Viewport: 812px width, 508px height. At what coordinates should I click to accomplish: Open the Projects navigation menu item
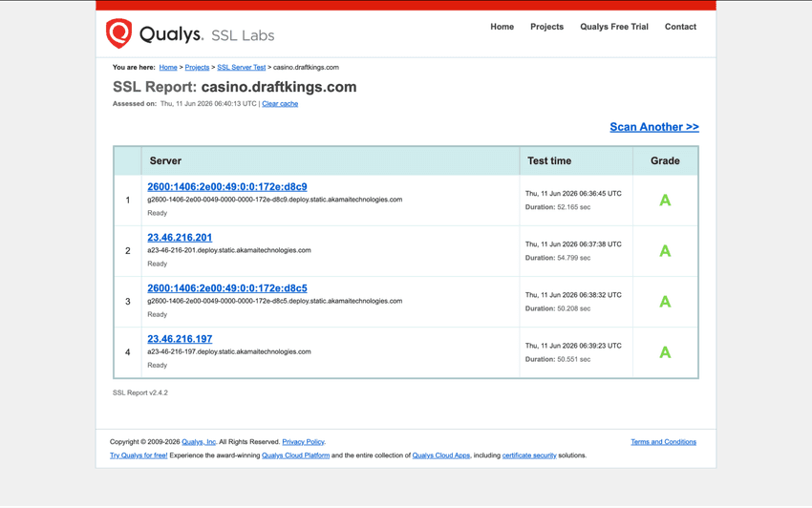[x=546, y=27]
